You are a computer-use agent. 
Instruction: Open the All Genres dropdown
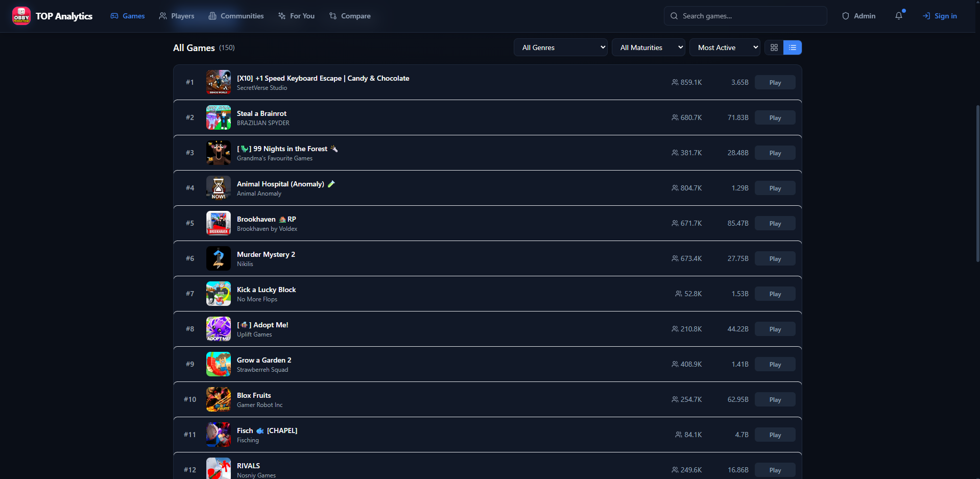coord(561,47)
